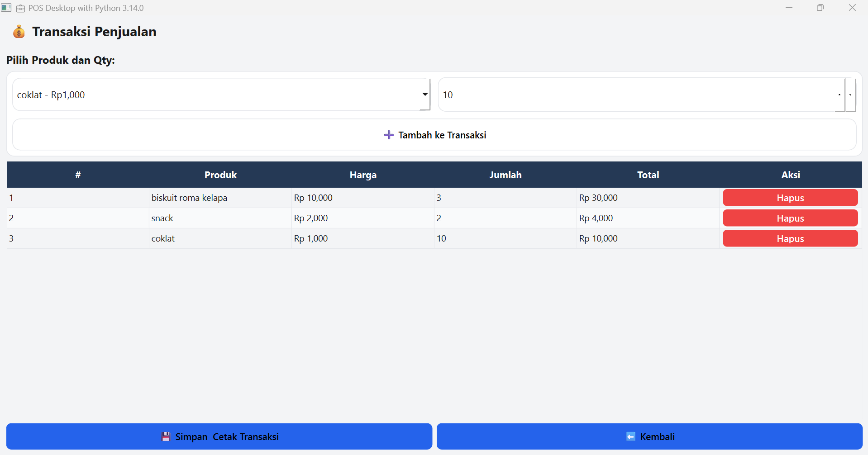Viewport: 868px width, 455px height.
Task: Click the quantity input field showing 10
Action: coord(634,95)
